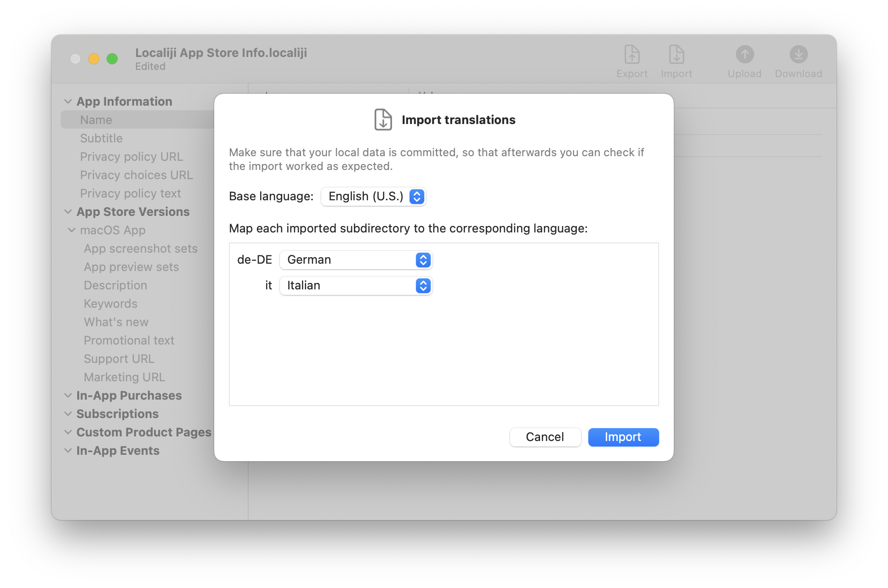This screenshot has height=588, width=888.
Task: Click the window title Localiji App Store Info.localiji
Action: 221,53
